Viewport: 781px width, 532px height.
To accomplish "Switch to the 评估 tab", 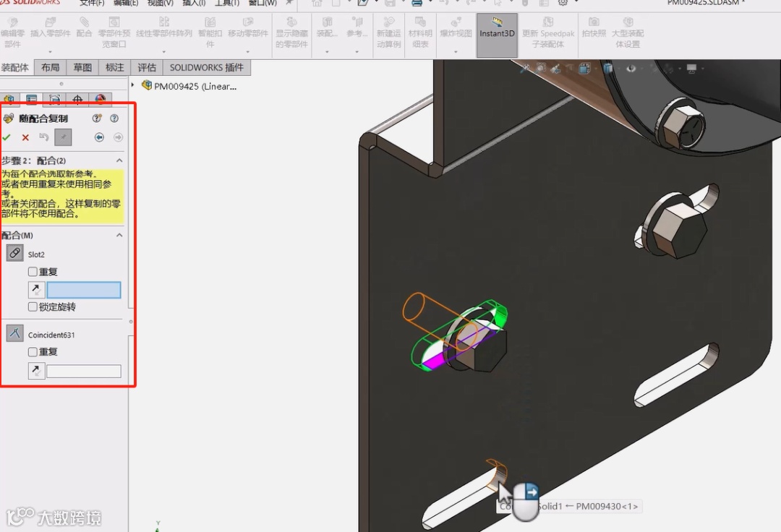I will coord(147,68).
